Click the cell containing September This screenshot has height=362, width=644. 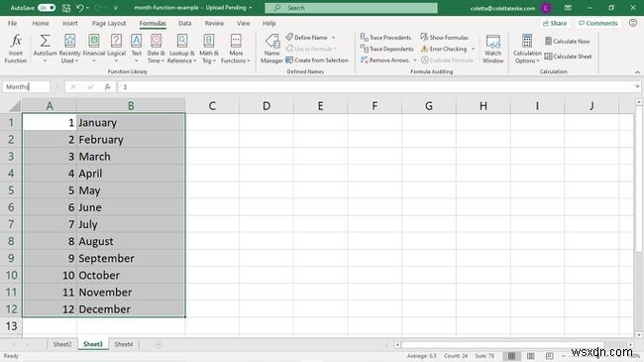coord(131,258)
